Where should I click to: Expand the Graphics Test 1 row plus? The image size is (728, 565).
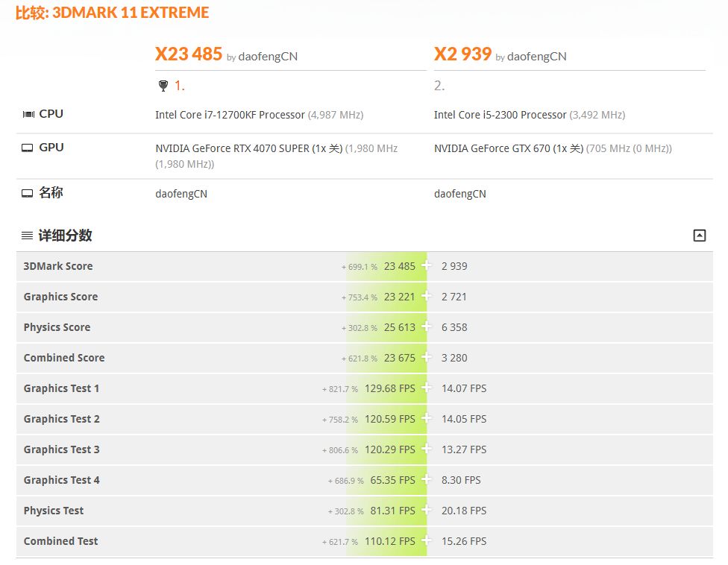point(426,388)
